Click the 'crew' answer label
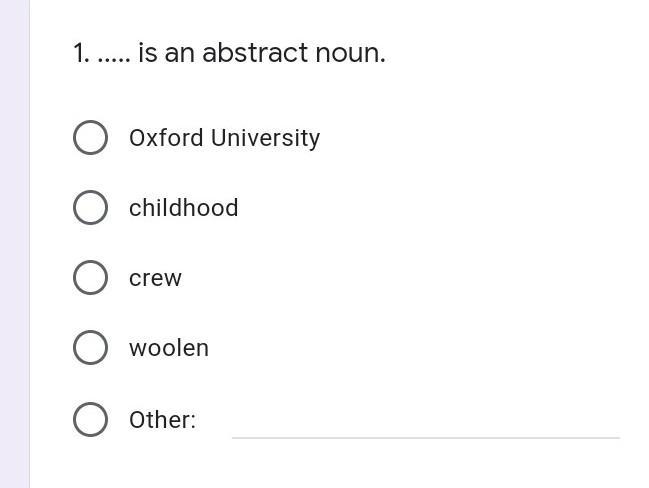Screen dimensions: 649x488 pyautogui.click(x=155, y=278)
